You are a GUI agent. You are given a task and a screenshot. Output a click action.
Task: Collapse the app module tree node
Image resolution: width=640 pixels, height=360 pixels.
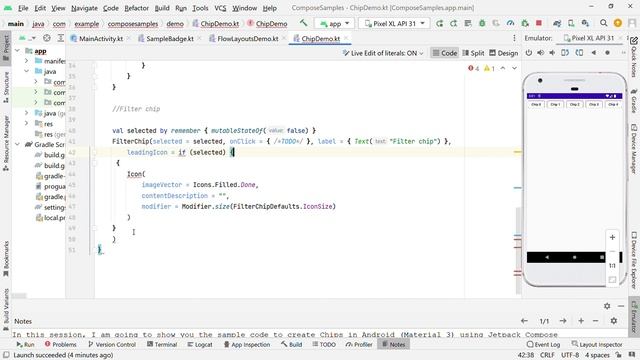tap(17, 51)
